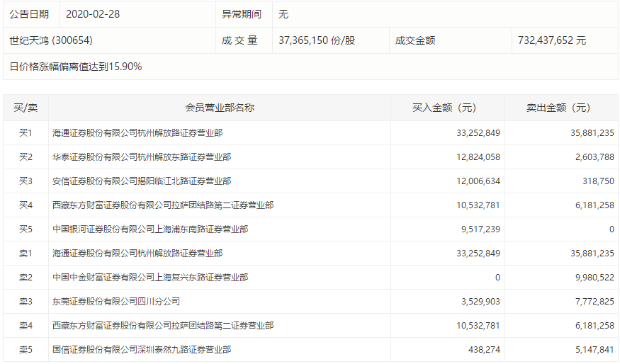Select the 12,824,058 buy amount cell

click(474, 157)
